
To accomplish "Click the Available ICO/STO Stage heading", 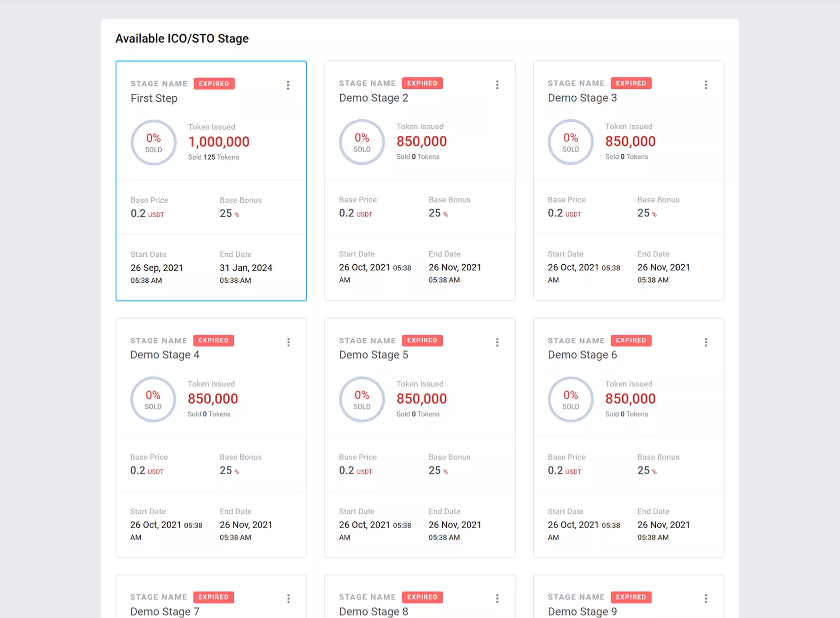I will (x=182, y=39).
